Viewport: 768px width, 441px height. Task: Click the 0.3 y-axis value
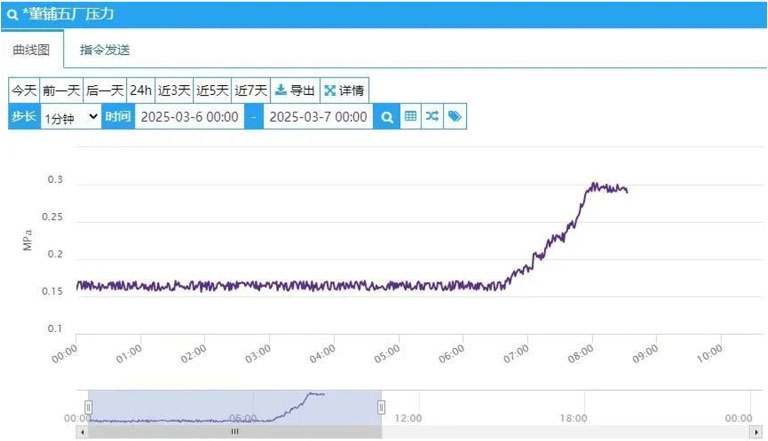pos(55,180)
